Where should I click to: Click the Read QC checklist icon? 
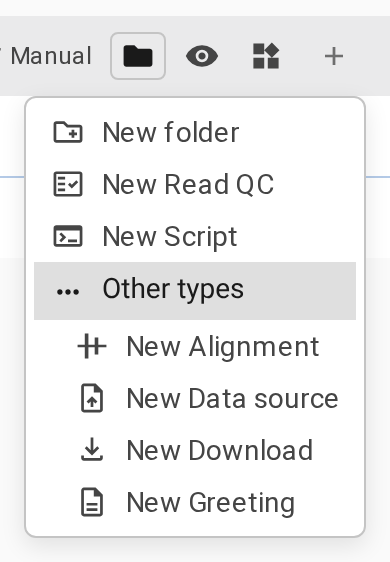coord(68,184)
